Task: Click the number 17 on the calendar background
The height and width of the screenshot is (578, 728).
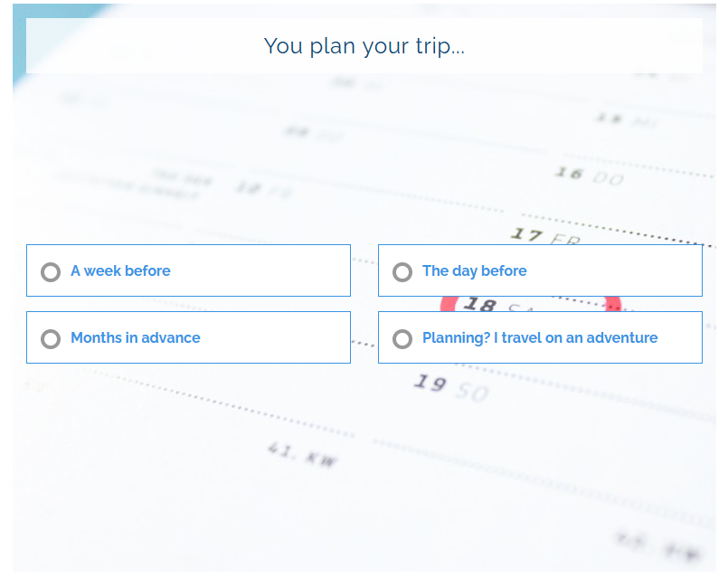Action: tap(526, 235)
